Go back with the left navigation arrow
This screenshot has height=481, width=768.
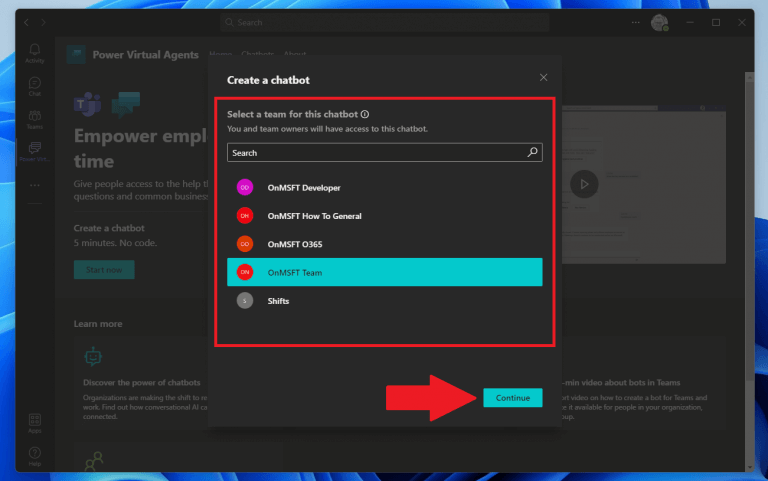click(x=26, y=23)
